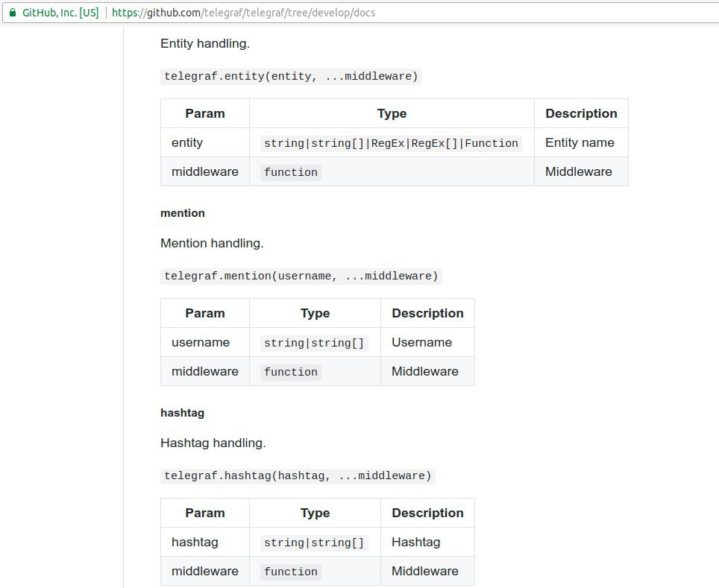Click the 'entity' param cell
719x588 pixels.
click(205, 142)
